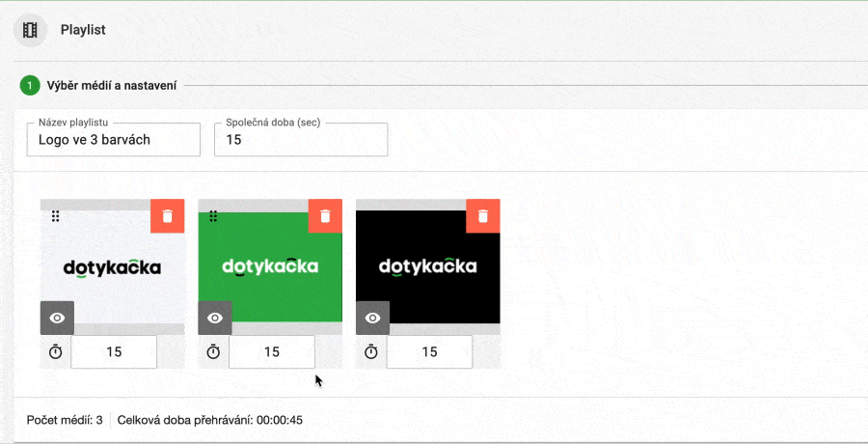
Task: Click stopwatch icon under black logo card
Action: (x=372, y=352)
